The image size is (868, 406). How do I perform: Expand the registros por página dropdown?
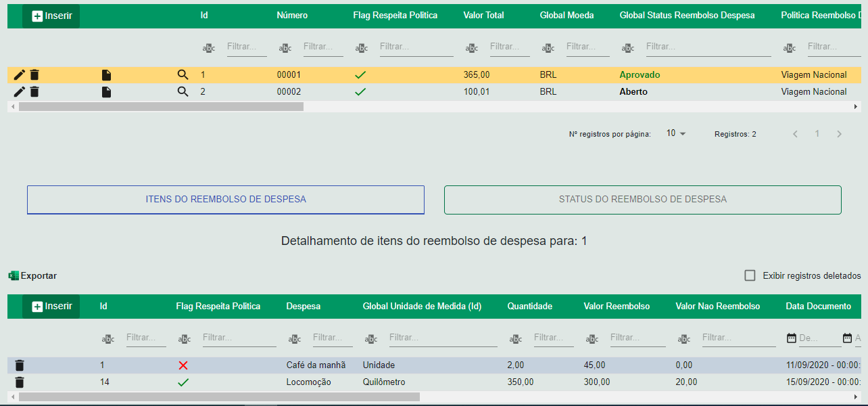[676, 133]
